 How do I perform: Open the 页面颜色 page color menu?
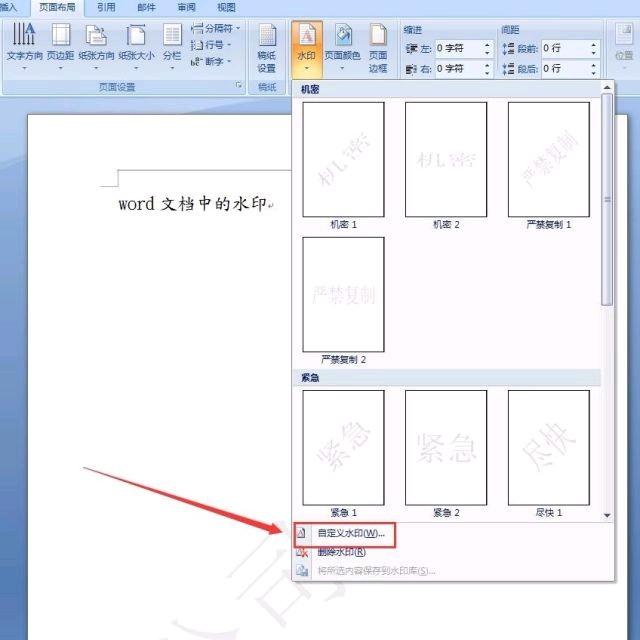342,47
